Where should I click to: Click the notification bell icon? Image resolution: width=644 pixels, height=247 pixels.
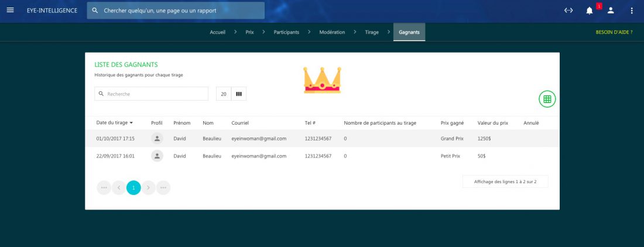click(589, 11)
